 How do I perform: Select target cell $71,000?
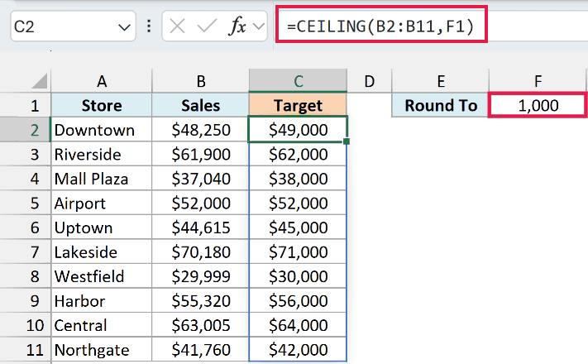point(298,251)
